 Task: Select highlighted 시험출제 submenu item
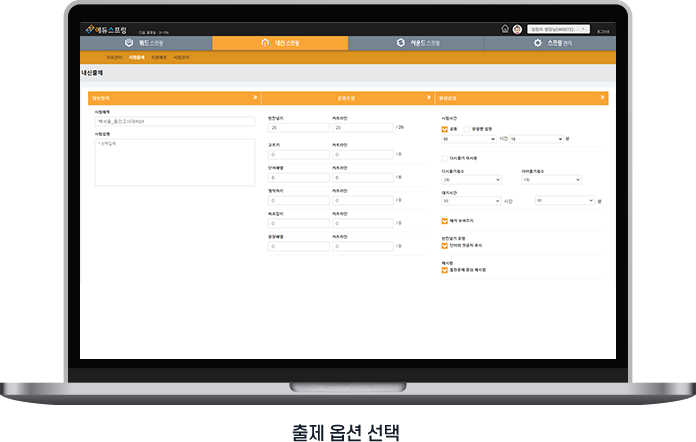coord(137,58)
